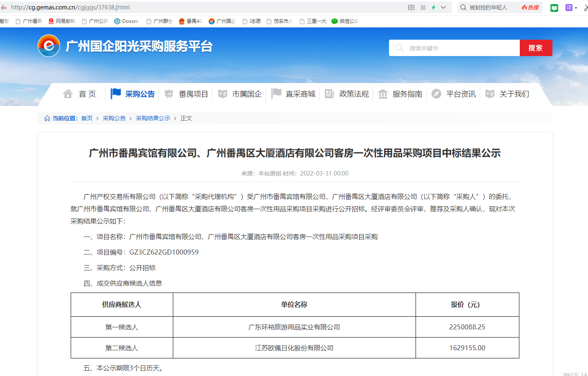Click the 第二候选人 table cell
588x376 pixels.
click(122, 348)
